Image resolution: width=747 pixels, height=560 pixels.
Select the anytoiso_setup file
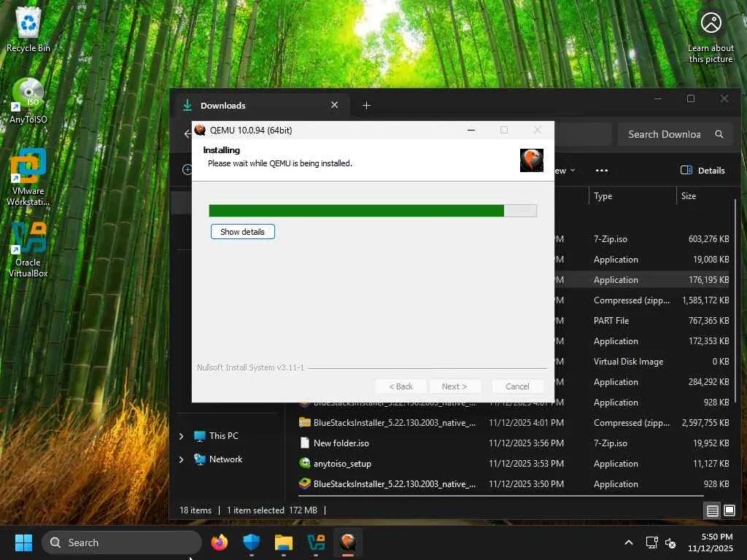pos(342,464)
